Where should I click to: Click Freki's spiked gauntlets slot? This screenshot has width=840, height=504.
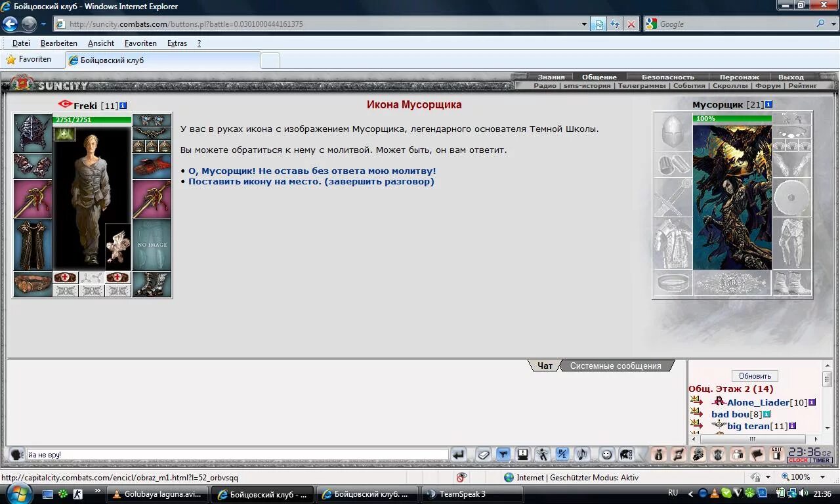pyautogui.click(x=33, y=165)
